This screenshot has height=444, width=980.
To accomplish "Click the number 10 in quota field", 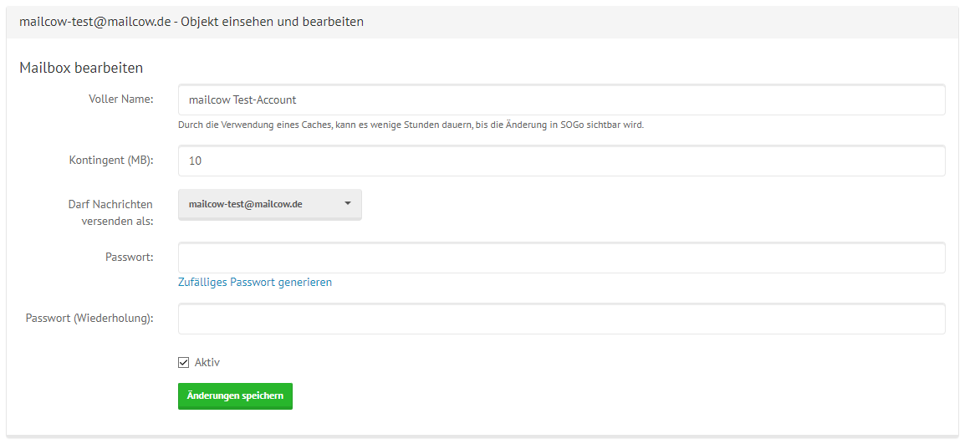I will pyautogui.click(x=196, y=161).
